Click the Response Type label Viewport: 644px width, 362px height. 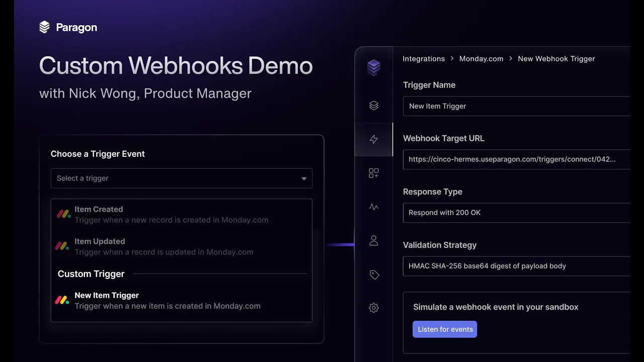[433, 192]
